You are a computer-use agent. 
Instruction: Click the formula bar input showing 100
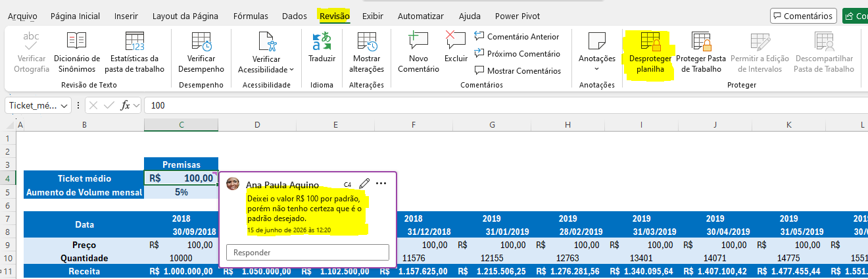[x=506, y=105]
